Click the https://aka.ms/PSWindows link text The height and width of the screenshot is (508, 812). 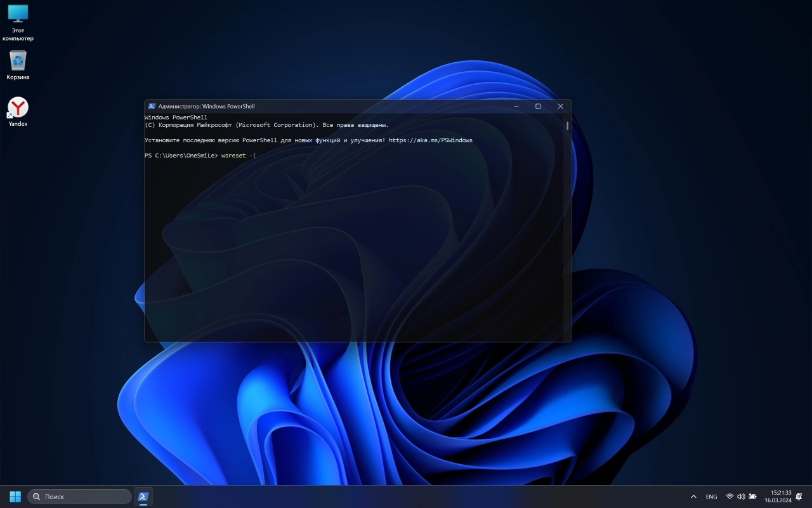click(431, 140)
